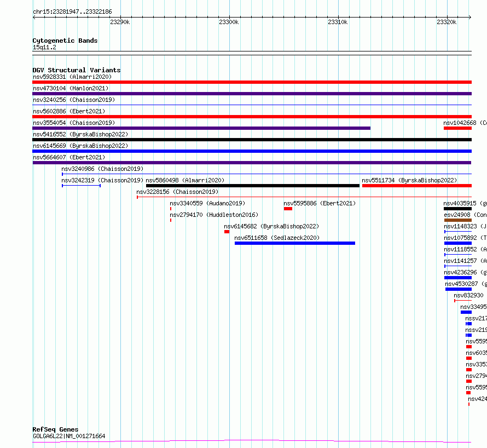Click the brown esv24908 variant bar
This screenshot has height=448, width=487.
458,220
